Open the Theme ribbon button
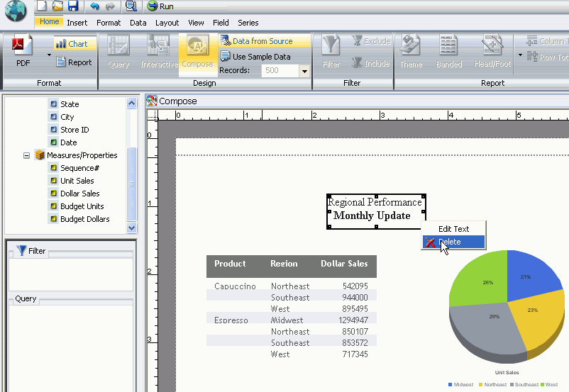 click(x=411, y=52)
